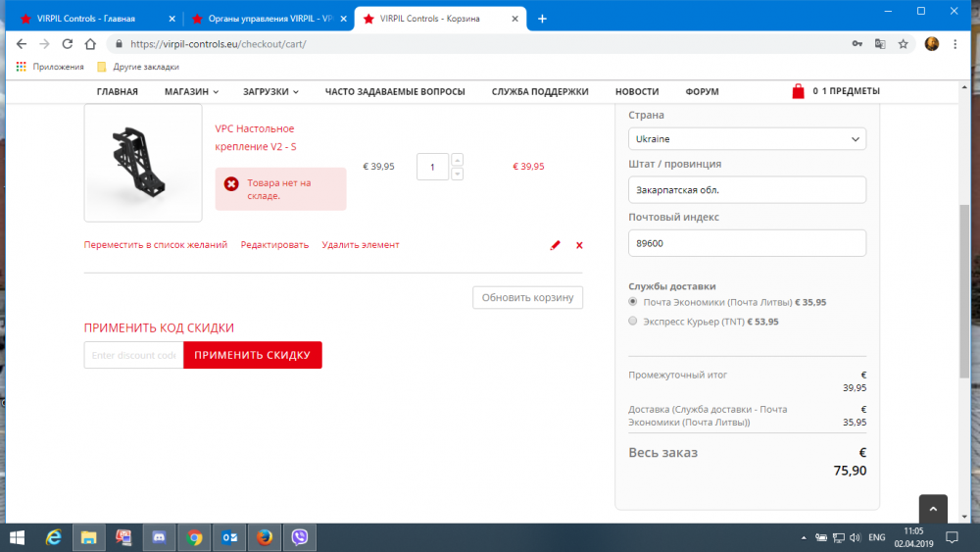This screenshot has height=552, width=980.
Task: Open ФОРУМ page
Action: pos(702,91)
